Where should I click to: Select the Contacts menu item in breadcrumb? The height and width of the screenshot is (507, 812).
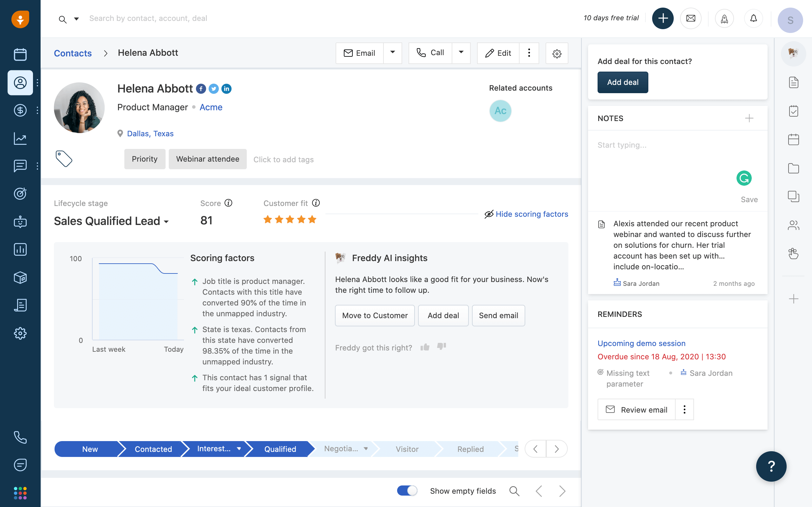[x=73, y=53]
